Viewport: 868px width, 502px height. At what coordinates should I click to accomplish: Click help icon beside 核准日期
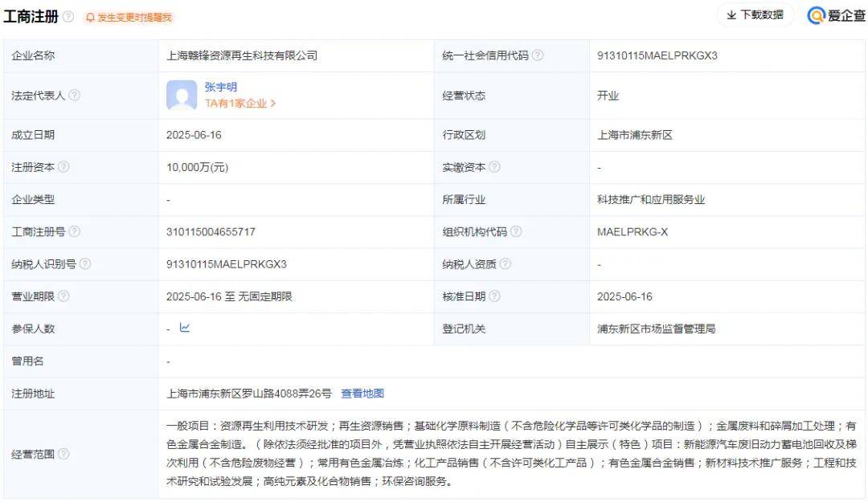[x=494, y=296]
